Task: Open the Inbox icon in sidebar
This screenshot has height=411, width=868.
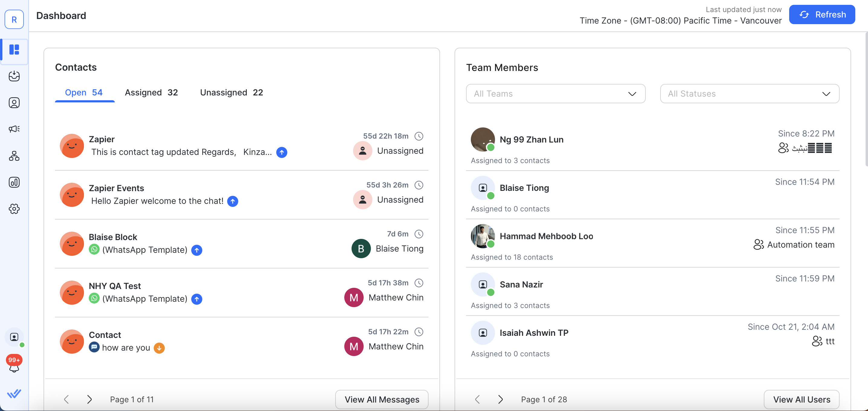Action: pyautogui.click(x=14, y=76)
